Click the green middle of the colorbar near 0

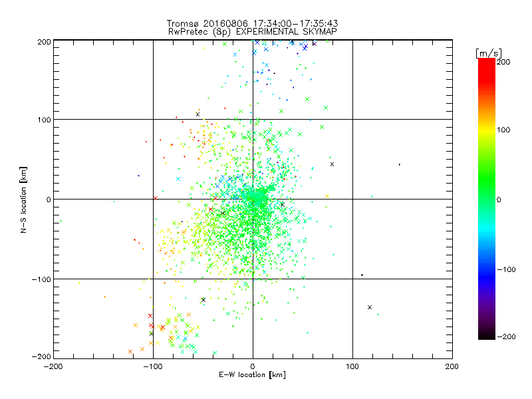[x=487, y=199]
